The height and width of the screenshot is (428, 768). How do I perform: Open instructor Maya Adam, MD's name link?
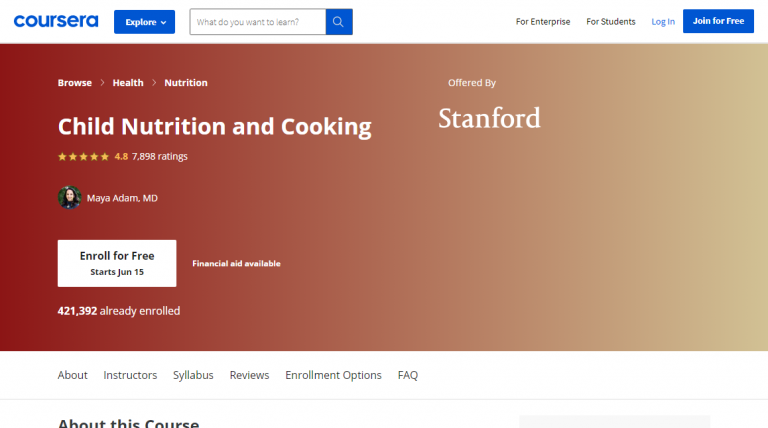123,198
